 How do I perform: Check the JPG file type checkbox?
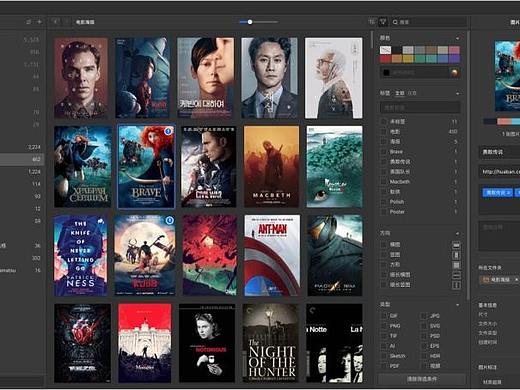[424, 316]
